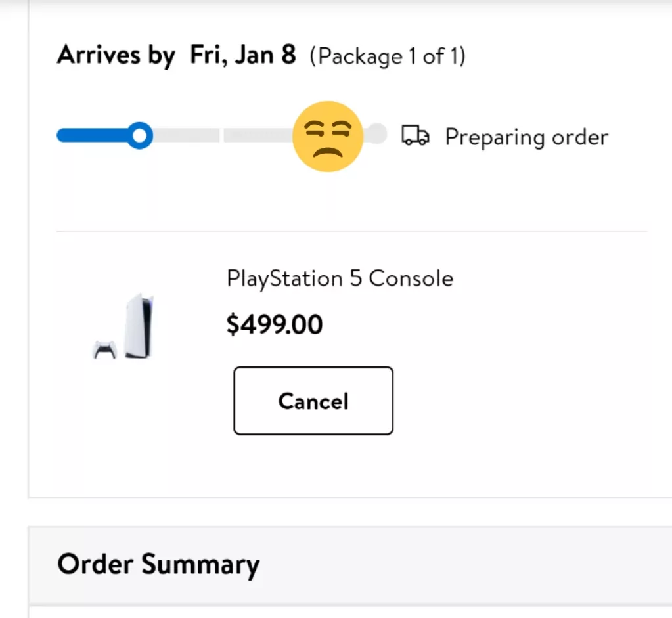Click the grey progress segment beside the emoji

point(258,135)
